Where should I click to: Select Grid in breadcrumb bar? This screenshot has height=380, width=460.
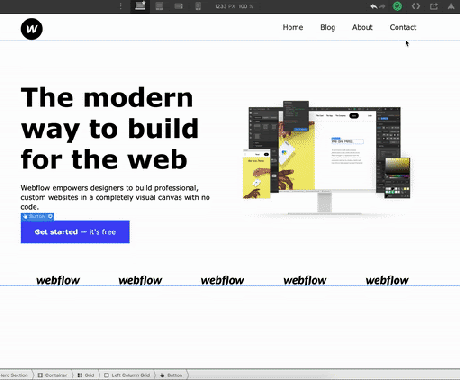point(86,375)
